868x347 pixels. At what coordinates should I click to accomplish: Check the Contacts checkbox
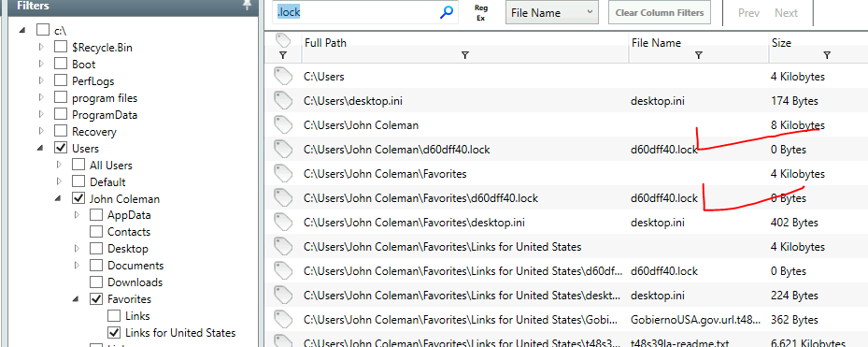tap(96, 232)
